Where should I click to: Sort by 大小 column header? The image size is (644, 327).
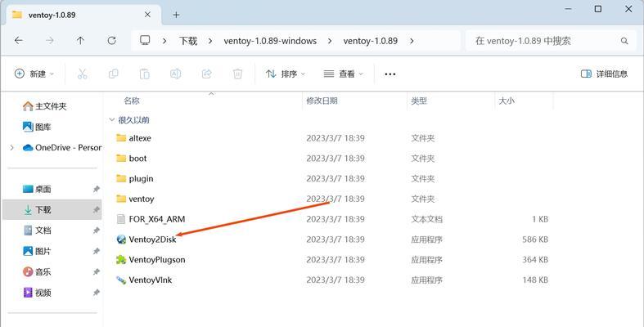click(507, 101)
